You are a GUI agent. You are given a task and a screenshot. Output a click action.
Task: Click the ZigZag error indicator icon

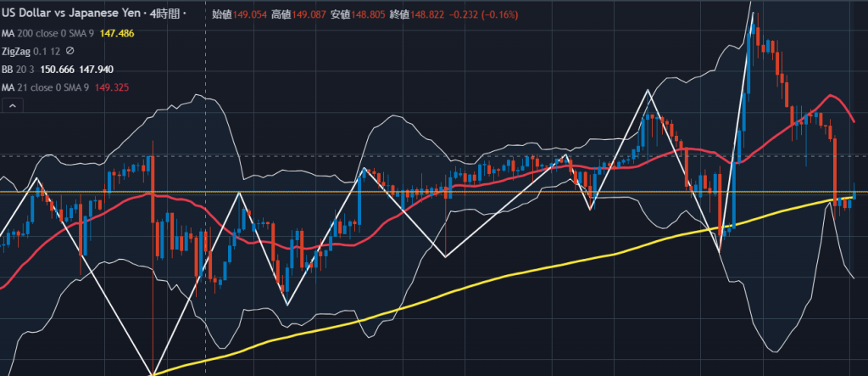tap(70, 51)
